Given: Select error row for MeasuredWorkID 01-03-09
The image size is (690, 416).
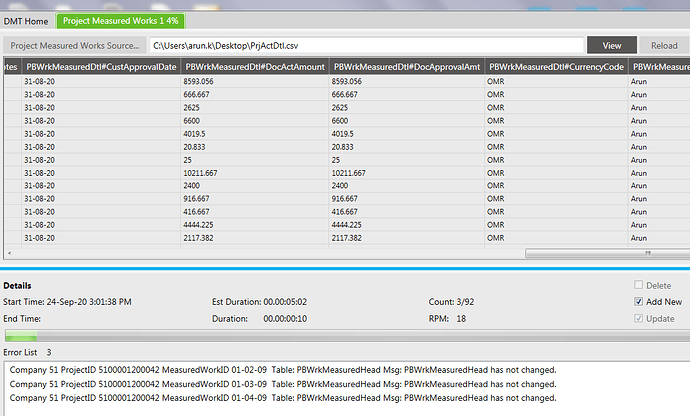Looking at the screenshot, I should tap(282, 383).
